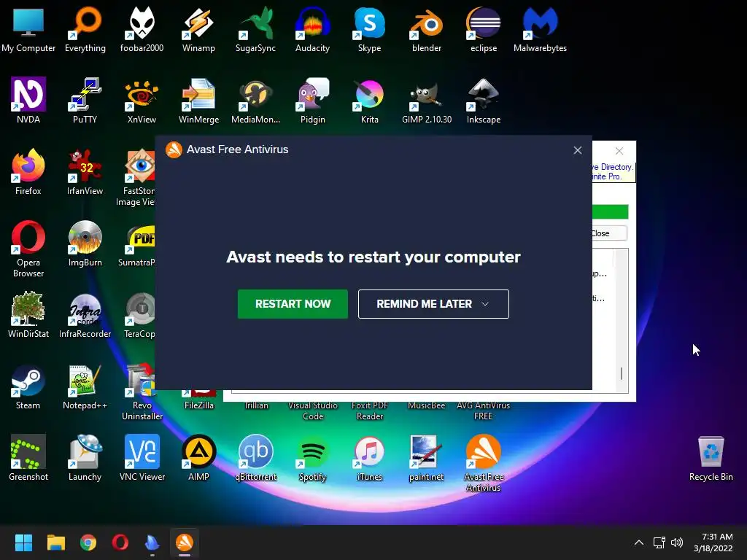Click the RESTART NOW button

click(293, 304)
